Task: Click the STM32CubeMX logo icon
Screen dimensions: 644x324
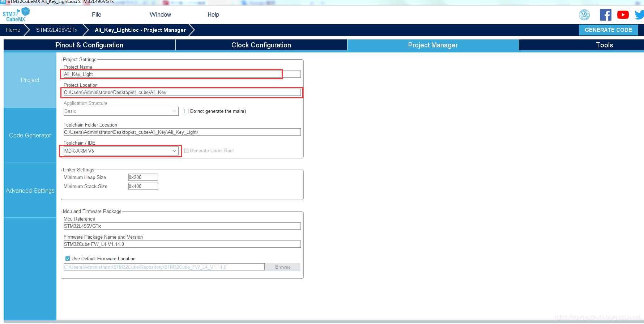Action: click(16, 15)
